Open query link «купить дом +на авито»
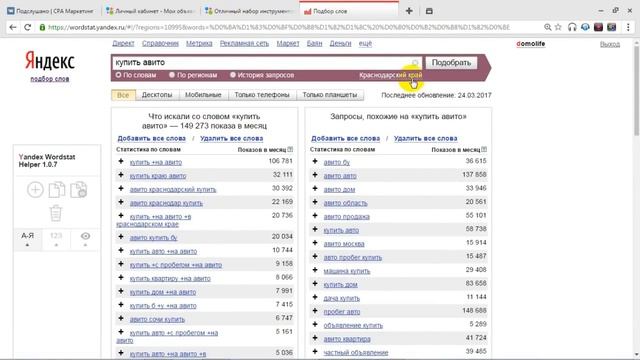Viewport: 640px width, 360px height. click(163, 292)
